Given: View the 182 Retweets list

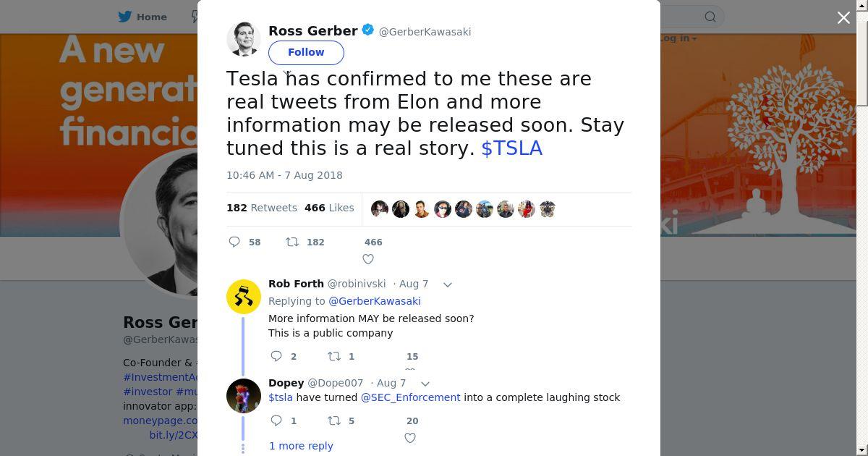Looking at the screenshot, I should click(x=262, y=208).
